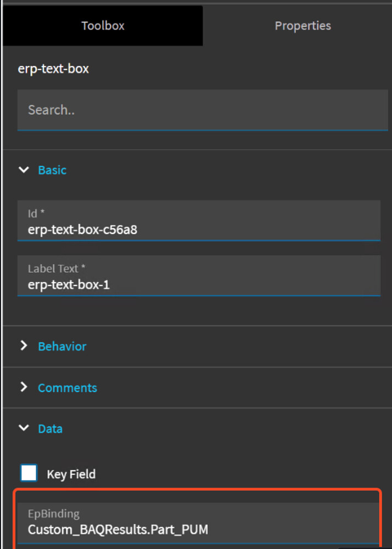Select the Data section heading text
Image resolution: width=392 pixels, height=549 pixels.
pos(50,429)
